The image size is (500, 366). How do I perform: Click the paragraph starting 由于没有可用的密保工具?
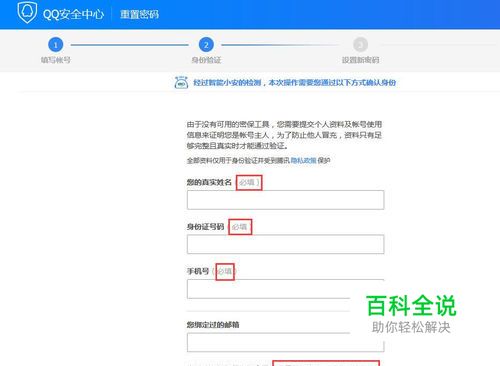coord(284,135)
